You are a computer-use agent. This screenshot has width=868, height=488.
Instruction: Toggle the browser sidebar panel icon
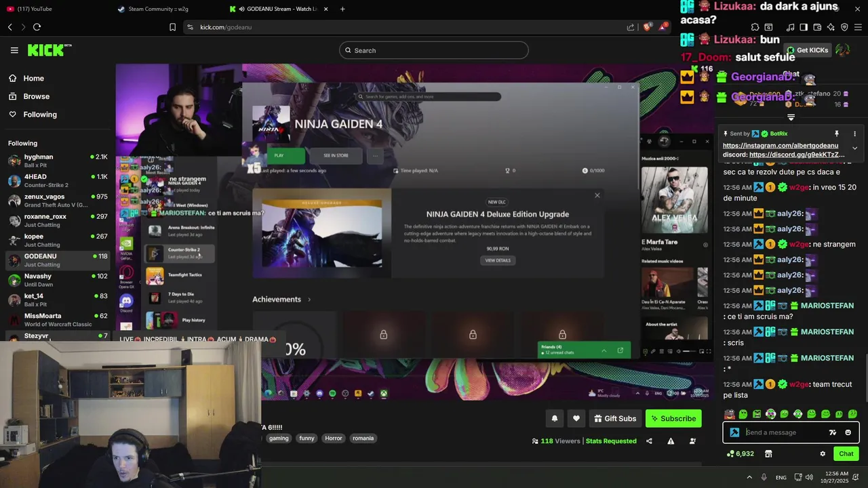(x=804, y=27)
